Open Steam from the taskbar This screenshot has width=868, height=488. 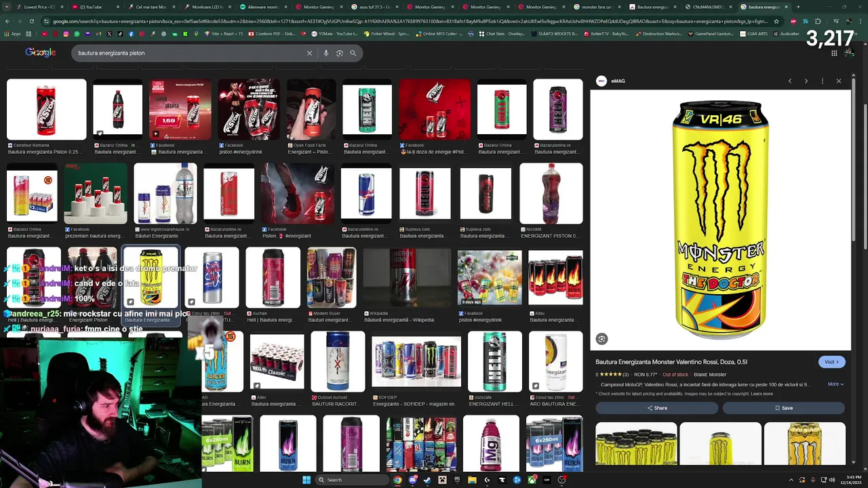click(427, 480)
